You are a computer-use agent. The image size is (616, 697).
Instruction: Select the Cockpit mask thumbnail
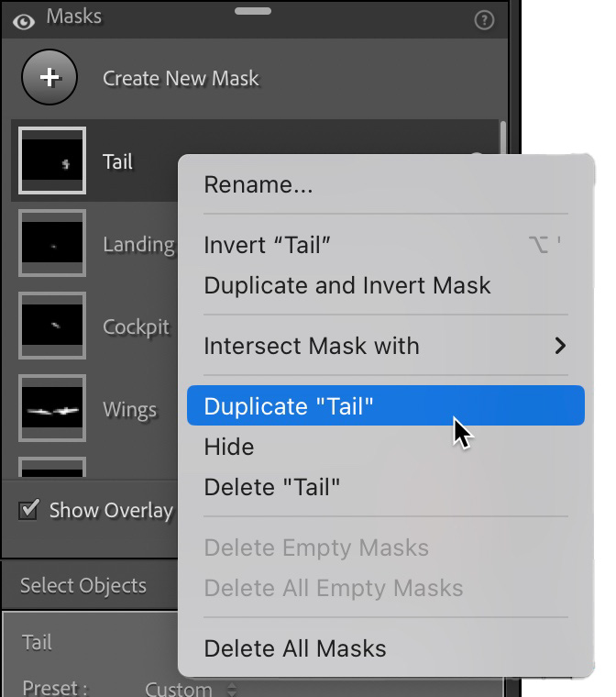click(52, 326)
